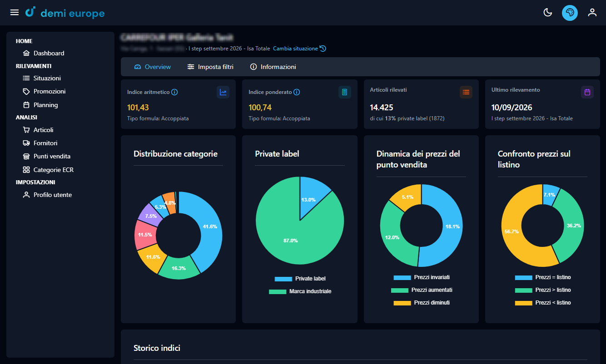
Task: Open the user account icon
Action: [x=592, y=13]
